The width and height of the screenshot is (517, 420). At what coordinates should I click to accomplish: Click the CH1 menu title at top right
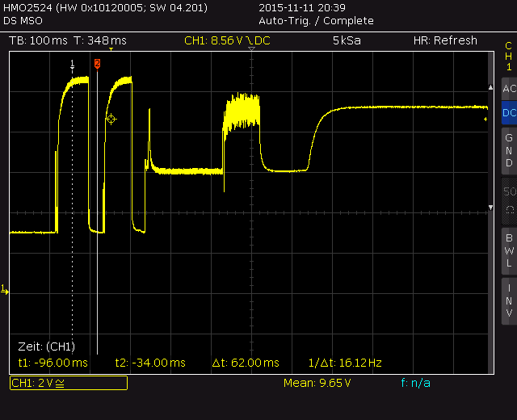(509, 57)
